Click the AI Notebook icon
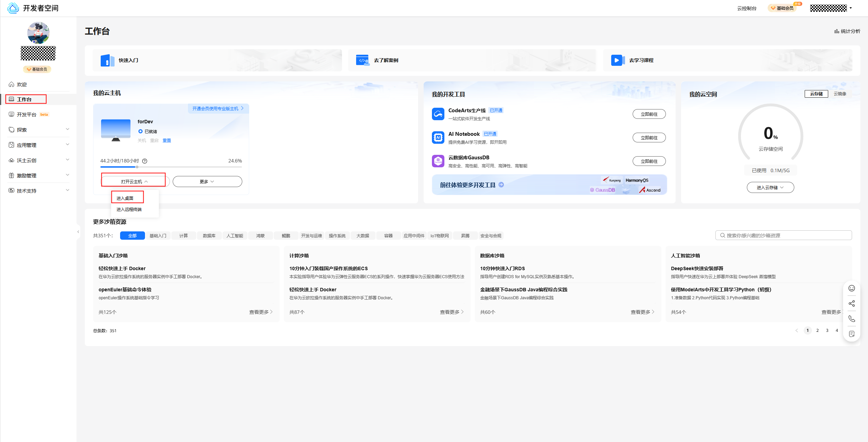 [438, 138]
